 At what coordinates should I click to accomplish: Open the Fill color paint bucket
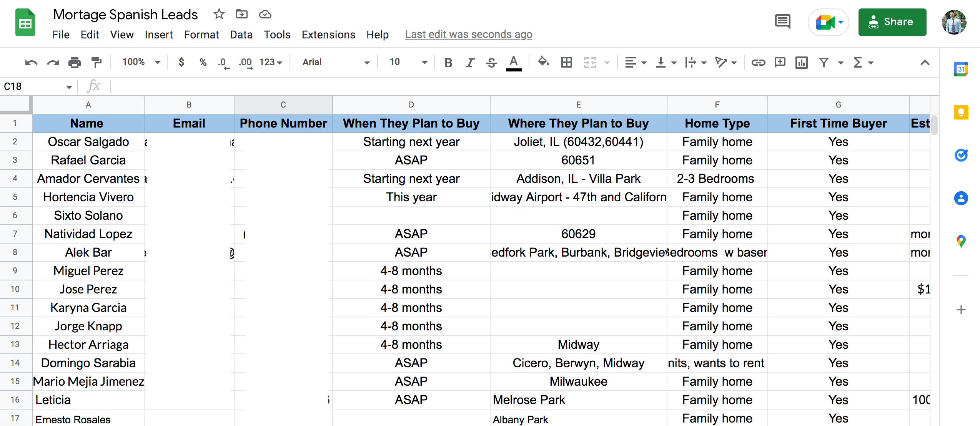point(543,61)
